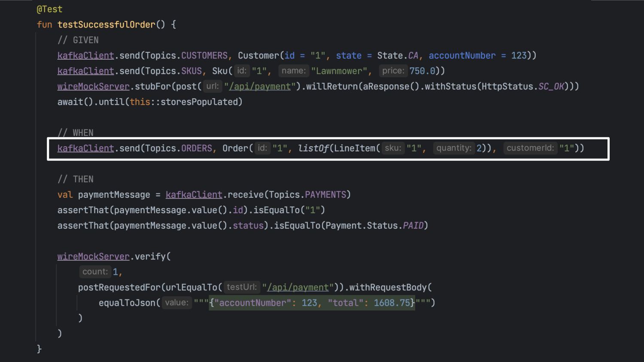644x362 pixels.
Task: Click the 1608.75 total value
Action: point(392,302)
